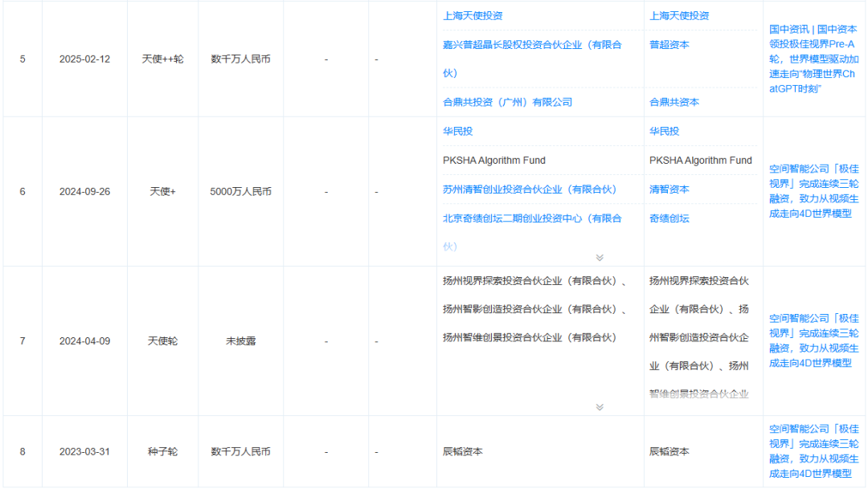The height and width of the screenshot is (489, 868).
Task: Select round 天使+ cell
Action: pos(162,192)
